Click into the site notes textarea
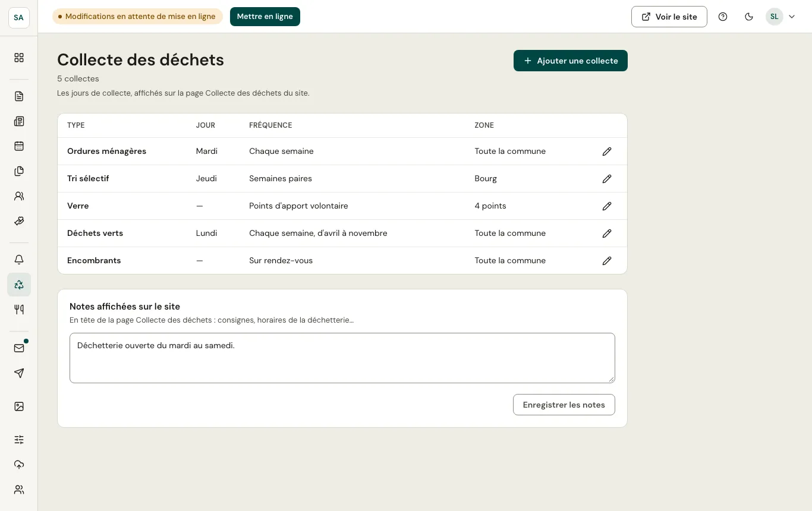Image resolution: width=812 pixels, height=511 pixels. point(342,358)
